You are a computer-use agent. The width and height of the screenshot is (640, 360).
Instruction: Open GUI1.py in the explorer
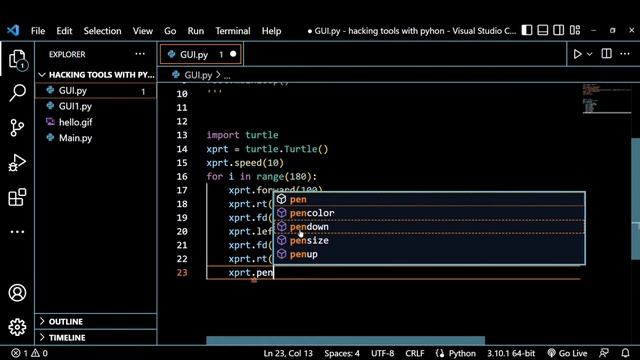[x=97, y=106]
